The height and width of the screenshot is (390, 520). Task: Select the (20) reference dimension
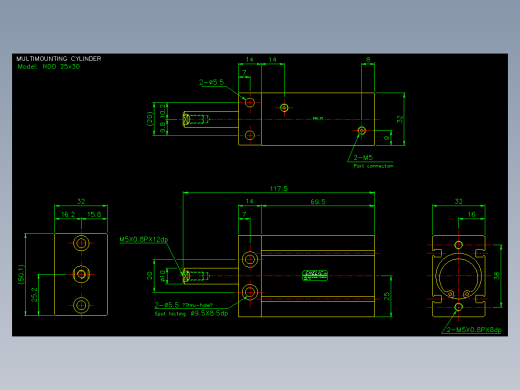149,119
